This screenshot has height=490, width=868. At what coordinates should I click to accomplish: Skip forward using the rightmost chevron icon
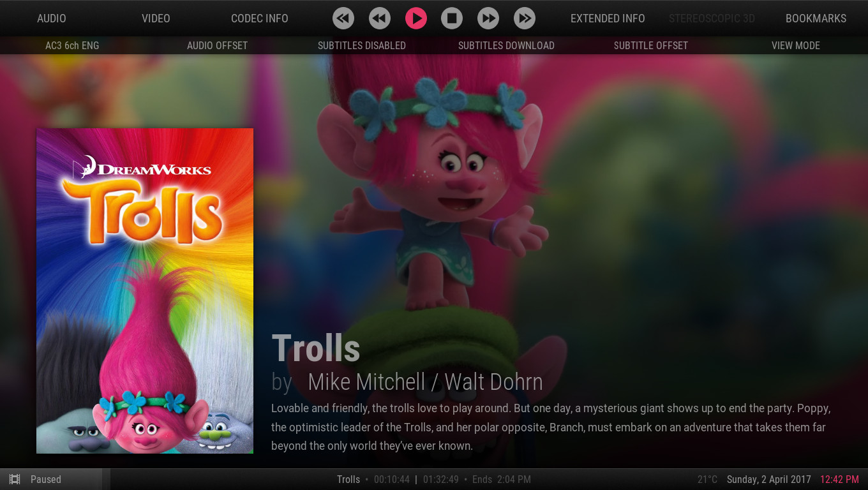coord(525,19)
